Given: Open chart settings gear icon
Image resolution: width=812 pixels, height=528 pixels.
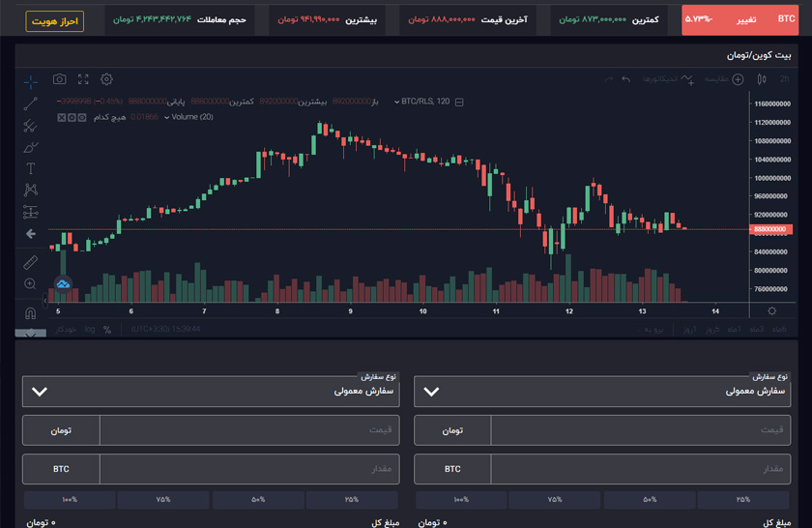Looking at the screenshot, I should pyautogui.click(x=106, y=79).
